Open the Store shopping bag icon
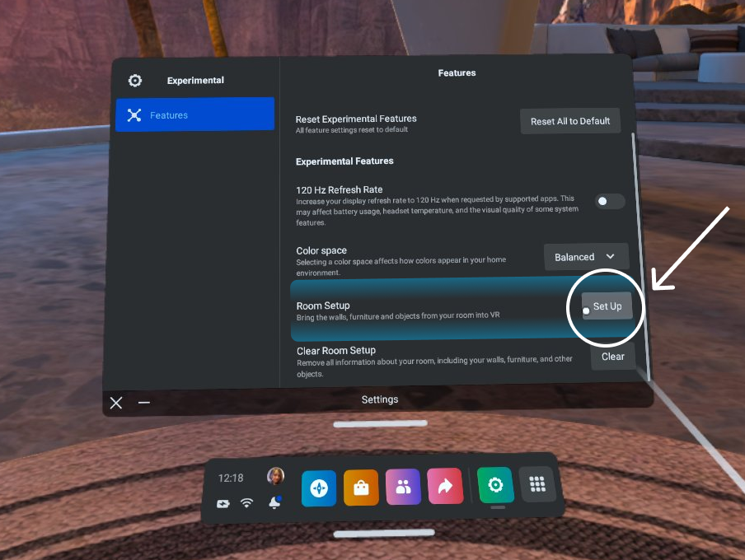745x560 pixels. [361, 487]
